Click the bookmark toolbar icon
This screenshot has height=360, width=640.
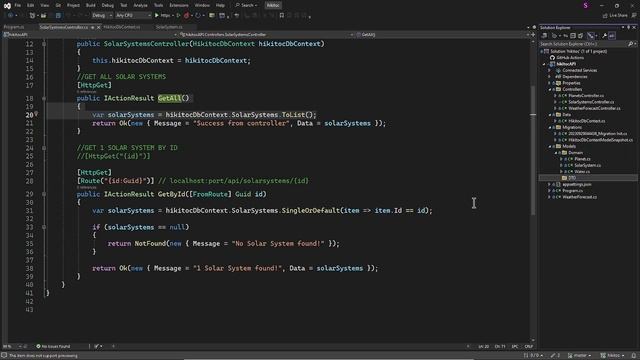tap(281, 16)
